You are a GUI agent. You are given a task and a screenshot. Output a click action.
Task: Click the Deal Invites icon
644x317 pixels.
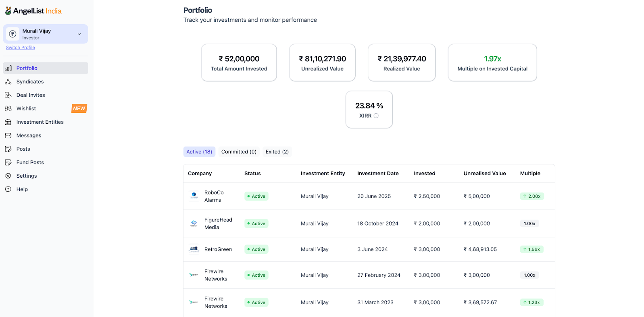[x=8, y=95]
